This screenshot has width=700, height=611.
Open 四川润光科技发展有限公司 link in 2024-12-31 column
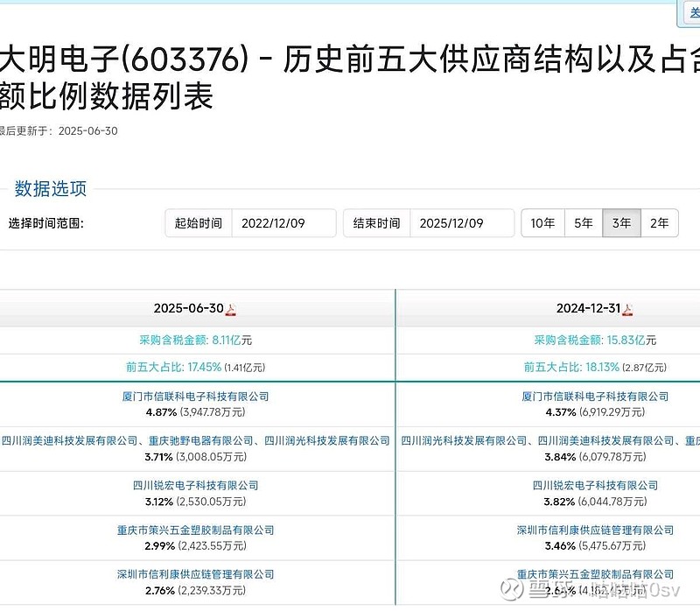pos(464,441)
